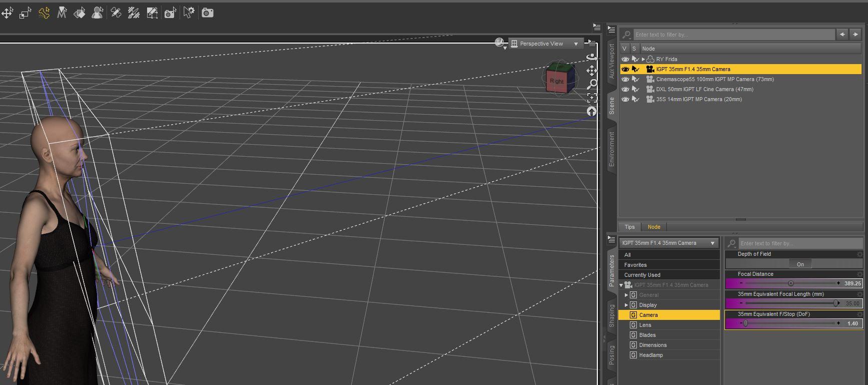Click the Scene filter previous arrow button
The height and width of the screenshot is (385, 868).
coord(842,35)
